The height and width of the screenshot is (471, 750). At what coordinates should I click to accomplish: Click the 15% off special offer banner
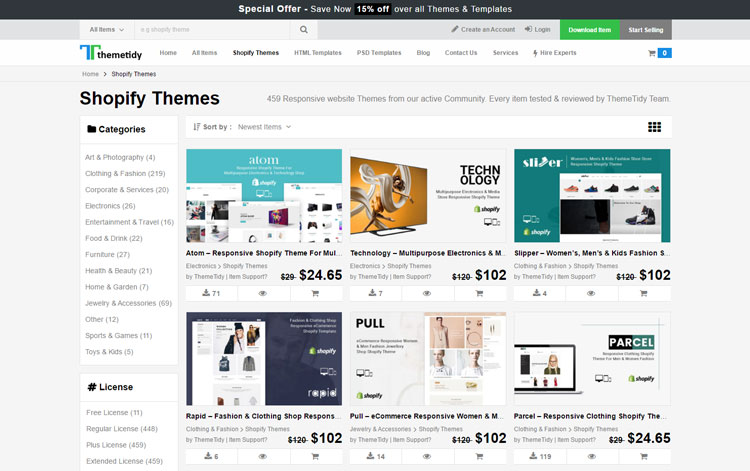(x=375, y=9)
